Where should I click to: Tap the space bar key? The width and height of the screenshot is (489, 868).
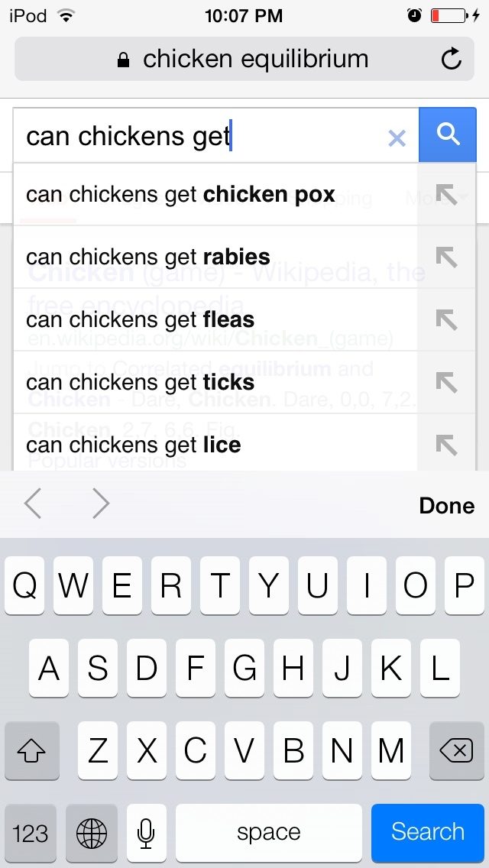[x=269, y=833]
